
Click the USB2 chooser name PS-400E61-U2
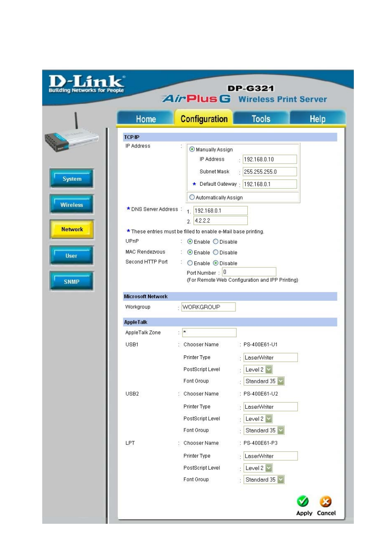(x=261, y=394)
